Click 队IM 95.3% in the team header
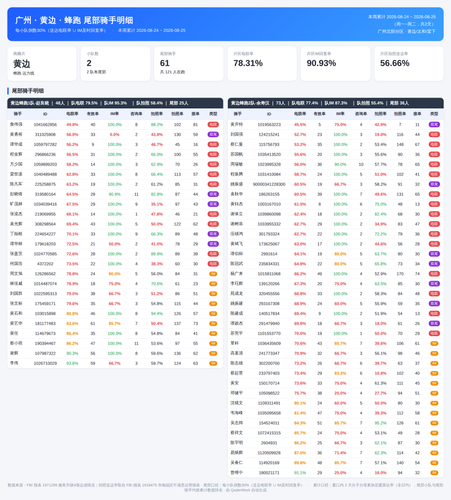This screenshot has width=451, height=500. pos(115,103)
